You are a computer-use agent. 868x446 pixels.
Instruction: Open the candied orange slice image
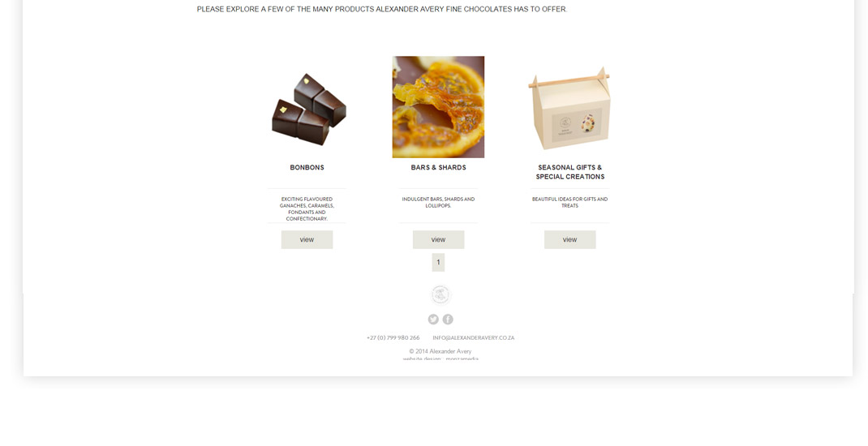(438, 107)
